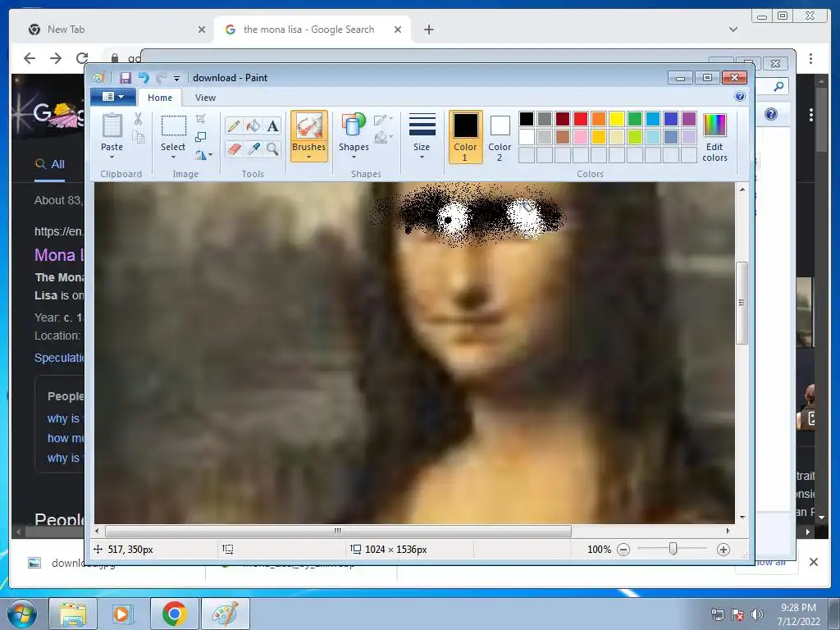Pick the red color swatch
Viewport: 840px width, 630px height.
(581, 118)
